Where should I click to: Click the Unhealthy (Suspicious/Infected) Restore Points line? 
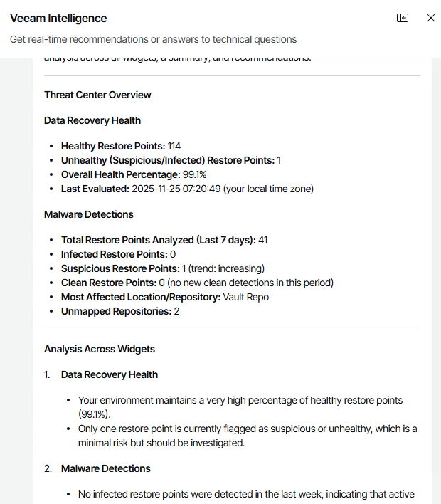171,160
